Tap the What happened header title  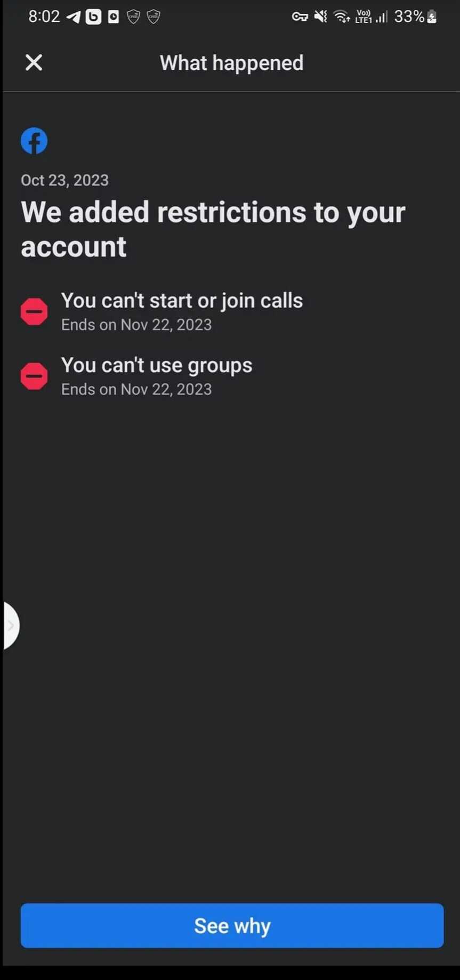pos(231,63)
